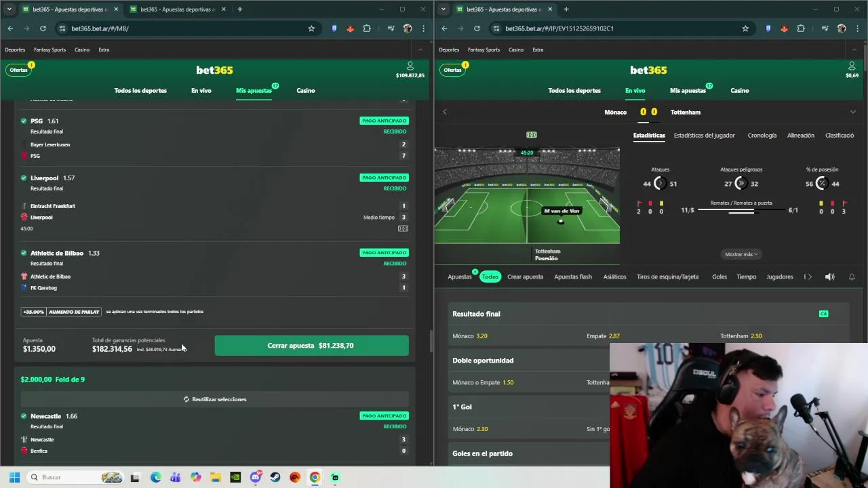
Task: Open right browser window's three-dot menu
Action: [x=858, y=28]
